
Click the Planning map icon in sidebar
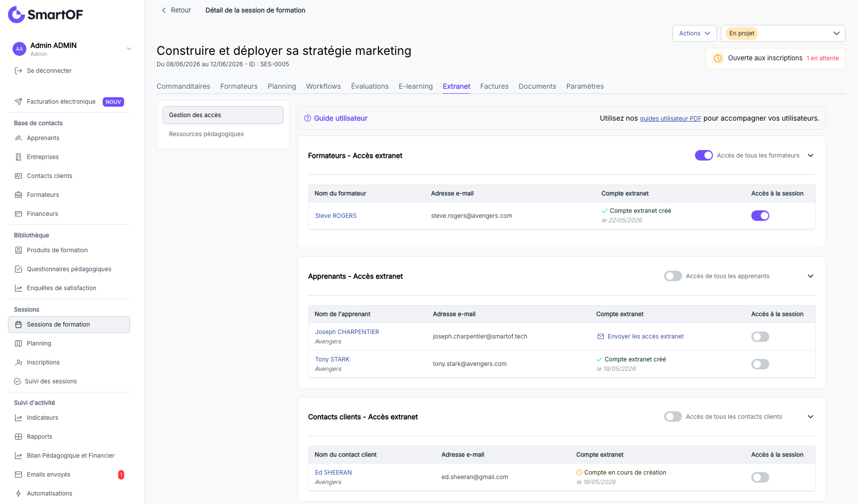click(x=18, y=343)
